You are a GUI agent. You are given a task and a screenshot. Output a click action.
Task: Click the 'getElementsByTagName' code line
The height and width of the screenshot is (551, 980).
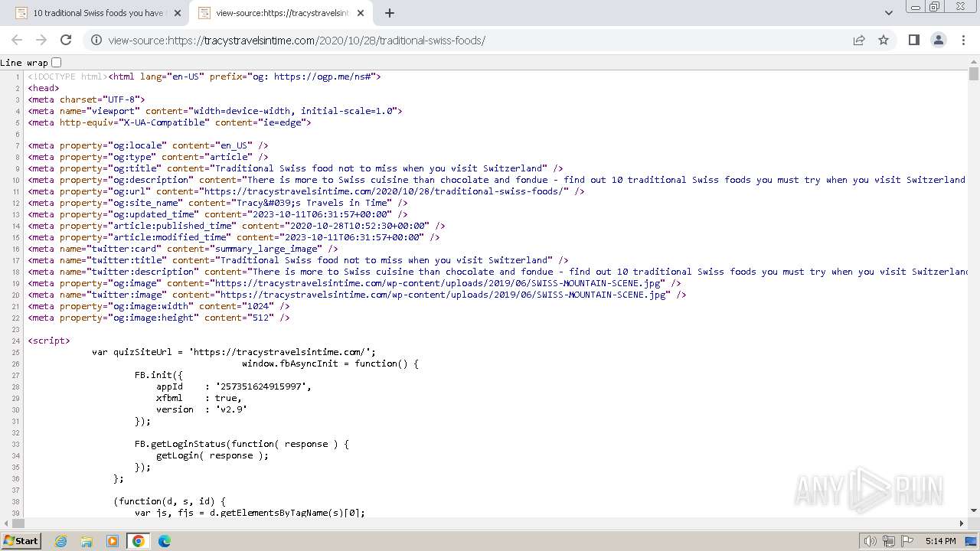click(x=250, y=513)
